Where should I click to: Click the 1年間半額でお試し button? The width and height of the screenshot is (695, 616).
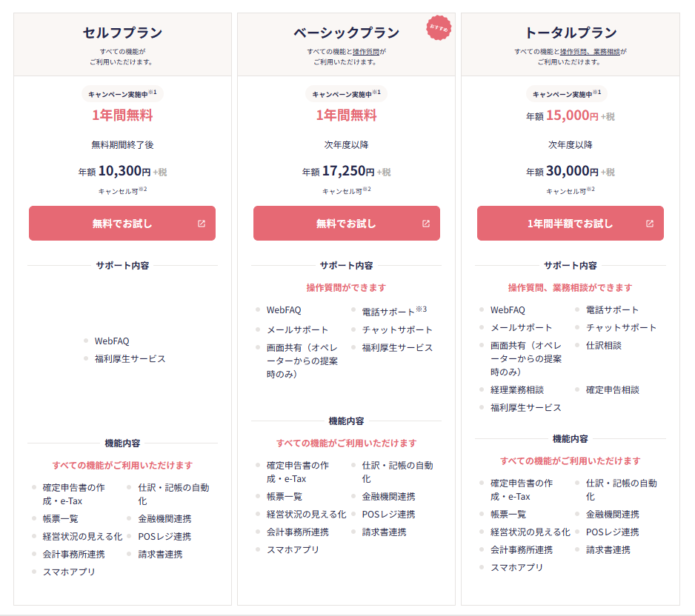click(x=571, y=223)
